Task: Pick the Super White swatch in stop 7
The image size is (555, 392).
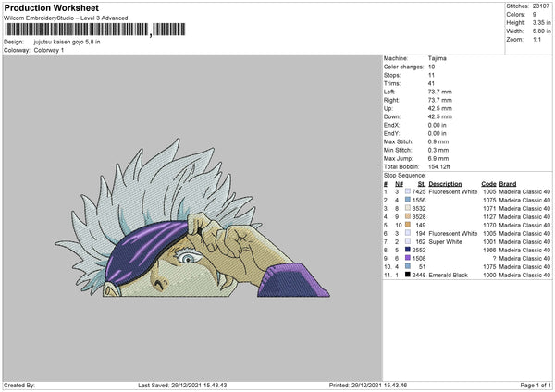Action: 408,241
